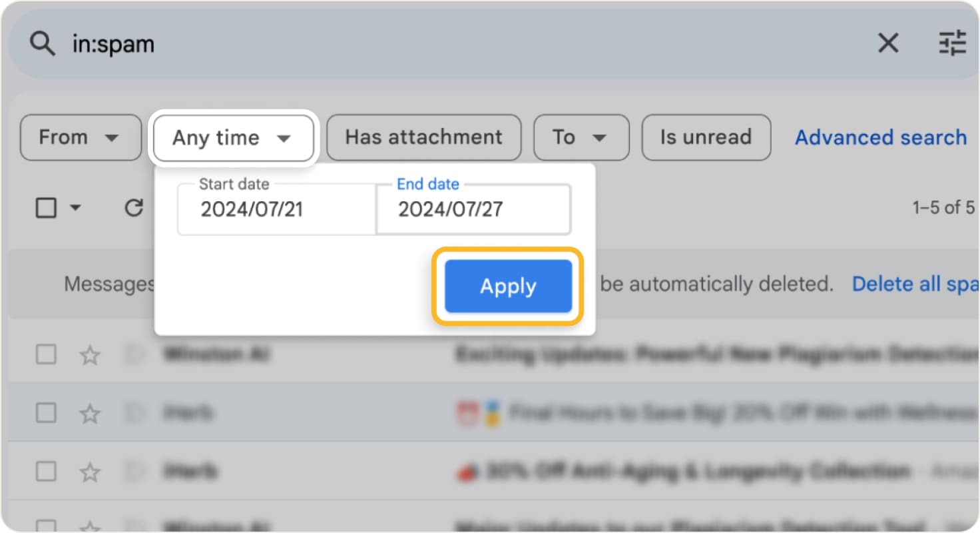Clear the in:spam search query
Image resolution: width=980 pixels, height=533 pixels.
tap(888, 43)
